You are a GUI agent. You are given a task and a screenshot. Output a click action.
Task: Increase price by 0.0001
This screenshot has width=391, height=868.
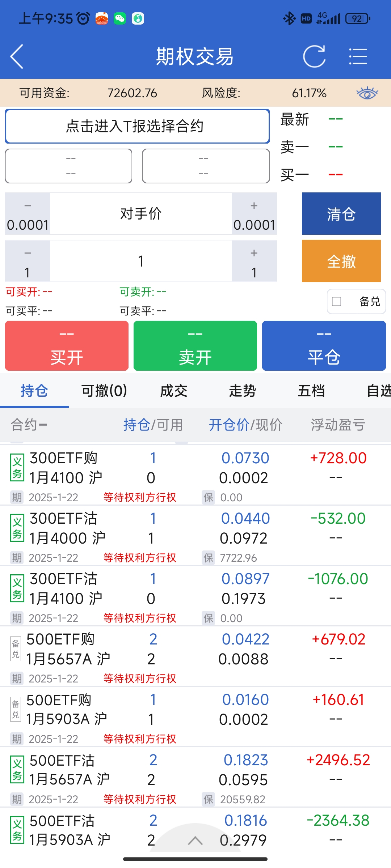pos(254,214)
